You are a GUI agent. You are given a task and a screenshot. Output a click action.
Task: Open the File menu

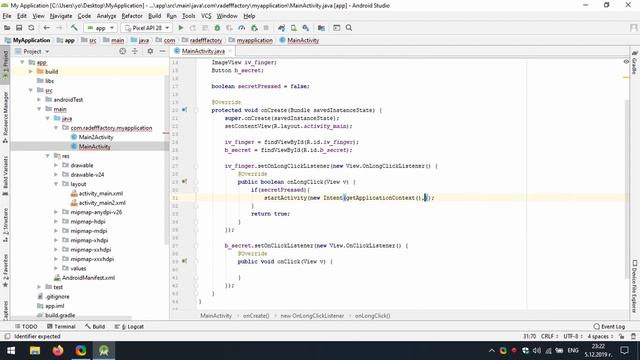click(x=7, y=16)
